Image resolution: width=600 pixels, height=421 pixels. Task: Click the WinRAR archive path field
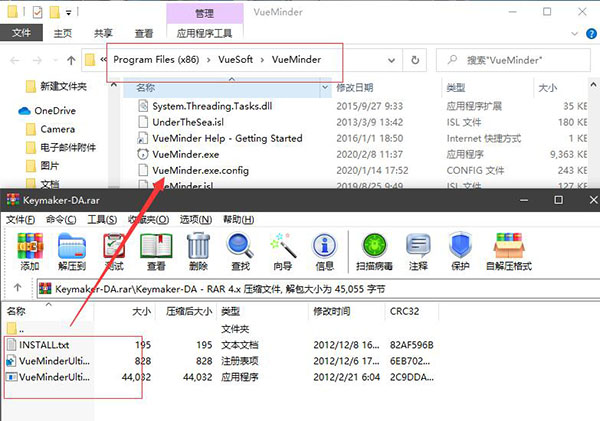[318, 289]
